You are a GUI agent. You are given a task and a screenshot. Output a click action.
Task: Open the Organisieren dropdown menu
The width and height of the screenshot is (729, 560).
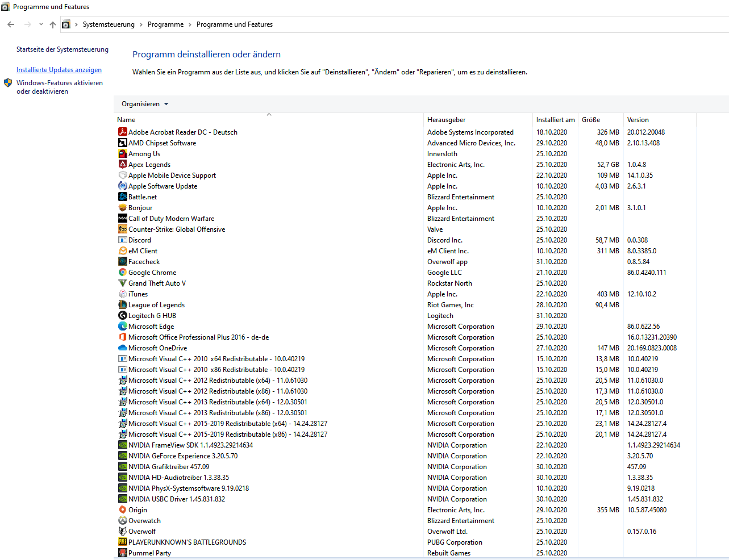click(x=145, y=104)
